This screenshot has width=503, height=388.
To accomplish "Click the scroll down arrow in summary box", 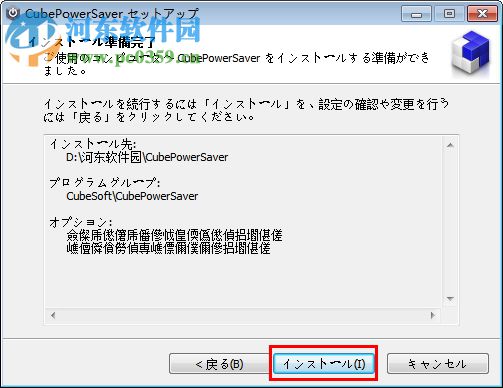I will click(x=450, y=299).
